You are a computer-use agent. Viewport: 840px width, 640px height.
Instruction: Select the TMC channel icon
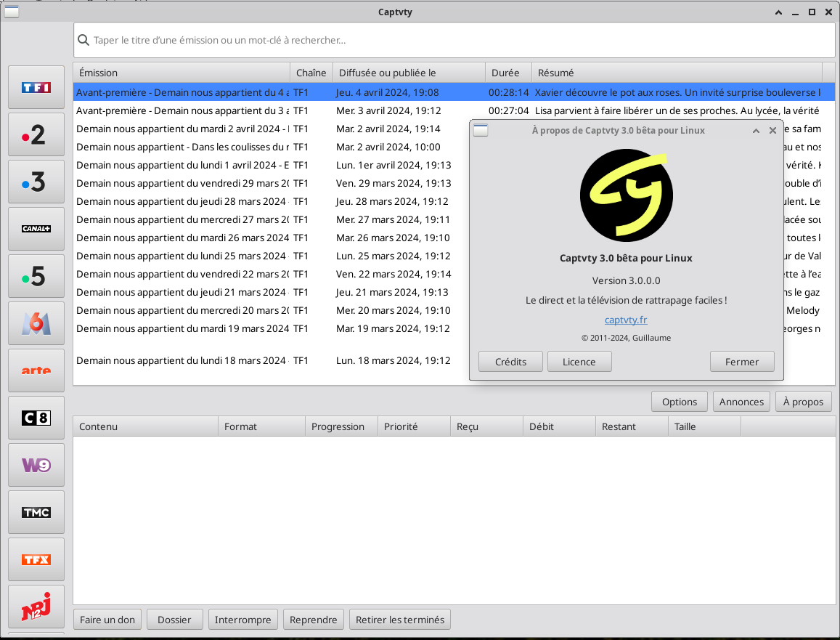point(36,512)
